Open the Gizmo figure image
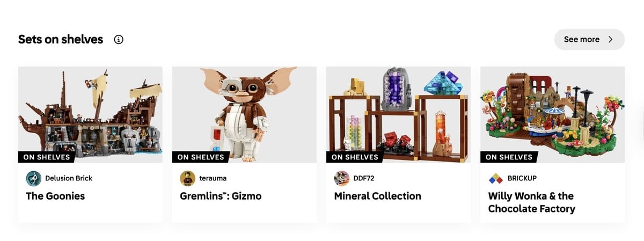The image size is (644, 241). tap(244, 114)
